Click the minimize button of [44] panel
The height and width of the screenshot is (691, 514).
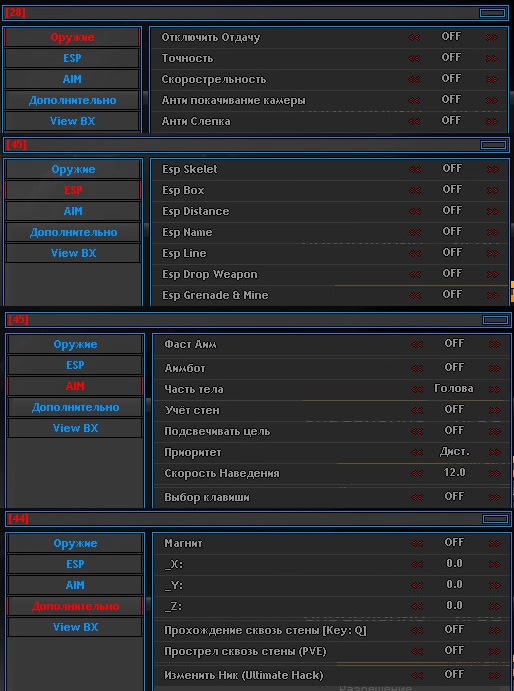tap(495, 519)
